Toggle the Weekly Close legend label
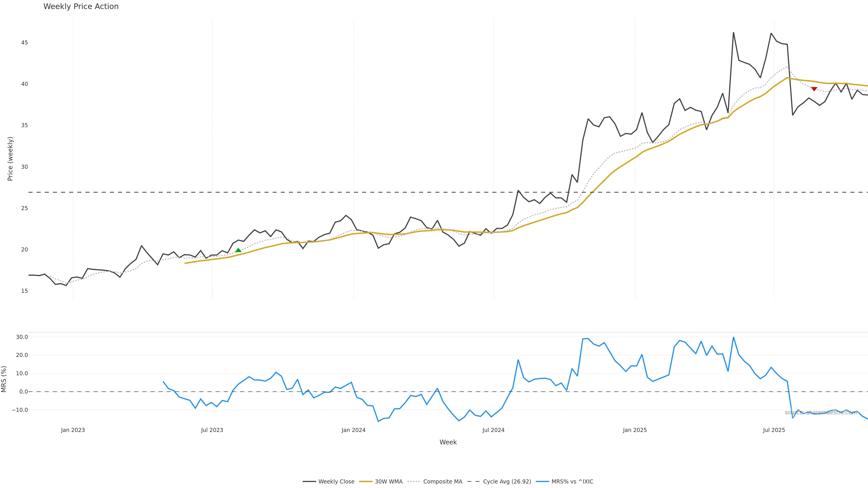This screenshot has width=868, height=488. coord(336,482)
